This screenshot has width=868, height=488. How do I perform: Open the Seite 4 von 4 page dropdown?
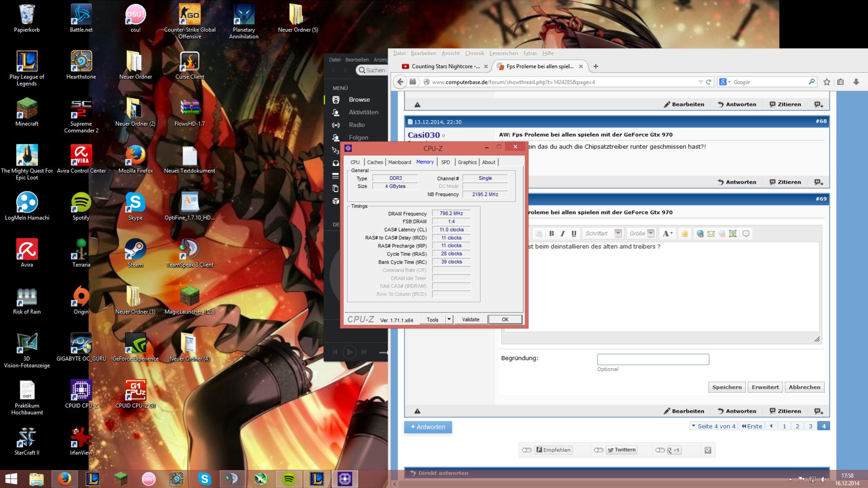(x=713, y=426)
